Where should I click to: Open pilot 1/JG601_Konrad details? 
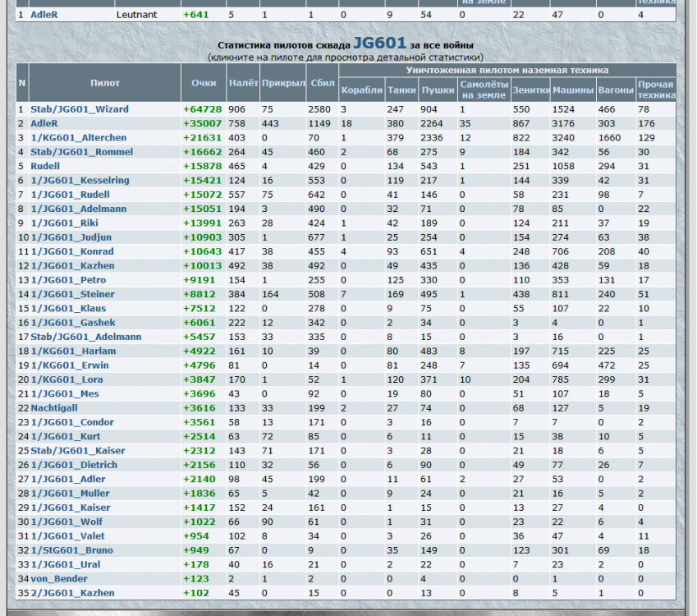[72, 251]
